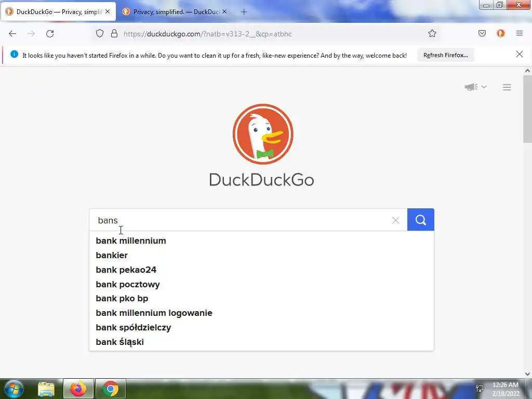Open the DuckDuckGo extension icon in toolbar
Image resolution: width=532 pixels, height=399 pixels.
click(x=501, y=33)
